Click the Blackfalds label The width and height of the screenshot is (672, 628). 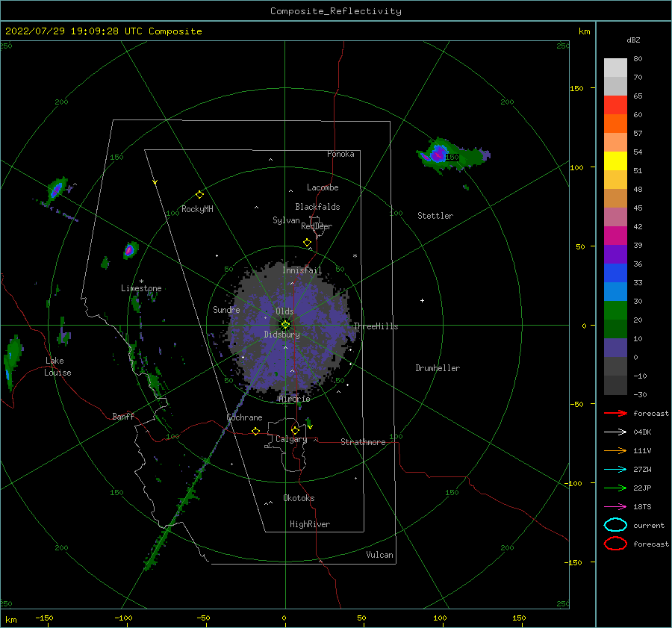click(317, 207)
